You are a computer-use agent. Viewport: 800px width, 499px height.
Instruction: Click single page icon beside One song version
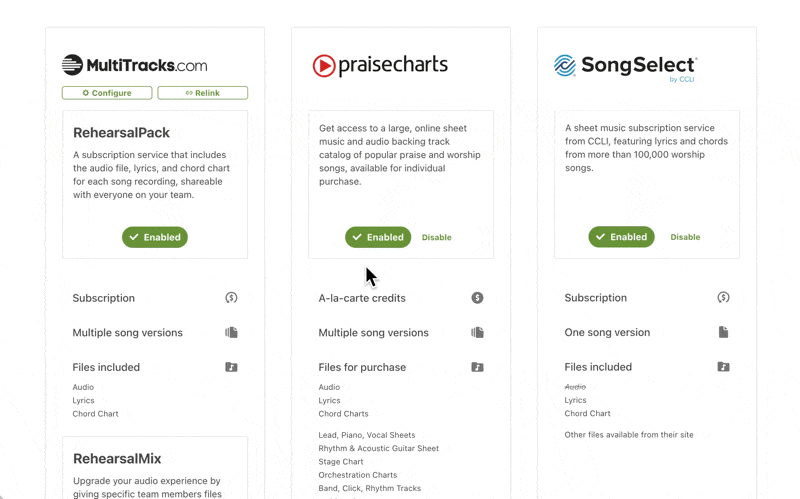[x=723, y=332]
